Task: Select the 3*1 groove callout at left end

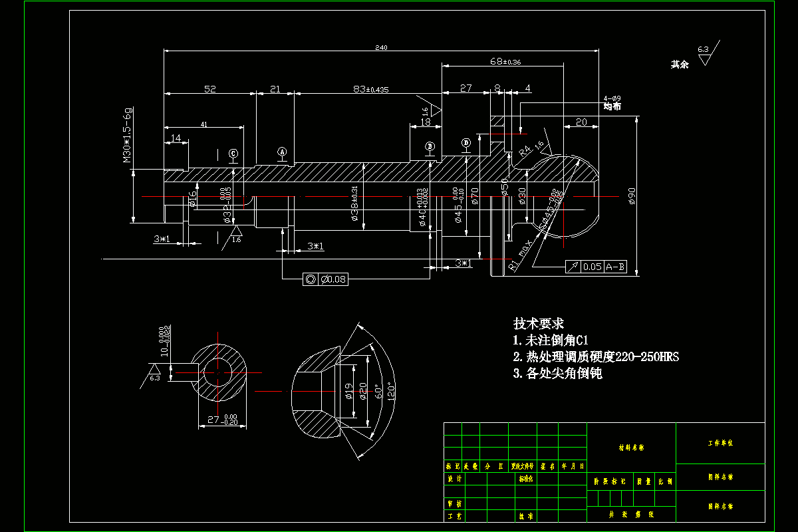Action: [x=162, y=238]
